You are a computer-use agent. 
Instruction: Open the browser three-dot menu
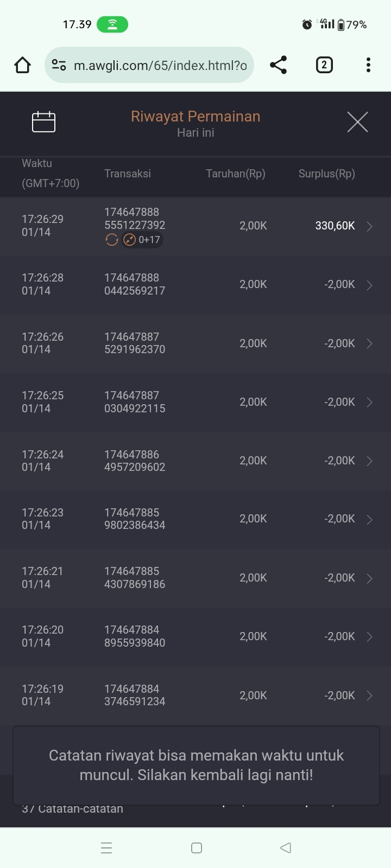[x=368, y=65]
